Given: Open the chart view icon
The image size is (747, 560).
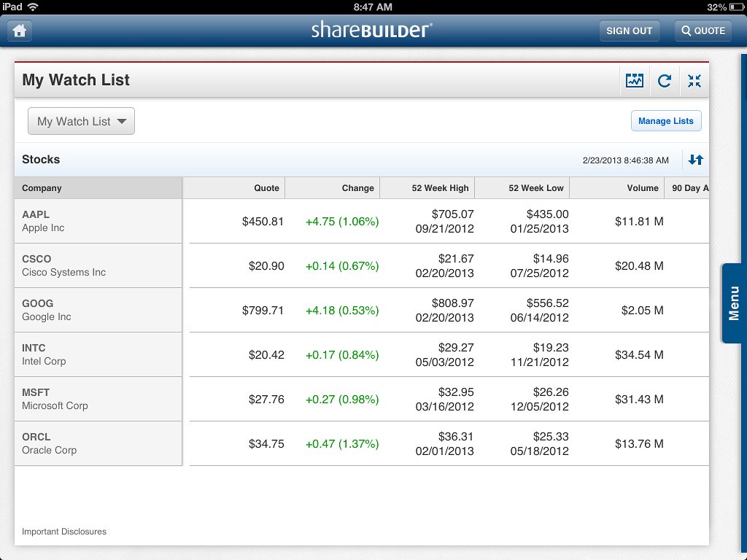Looking at the screenshot, I should (634, 81).
